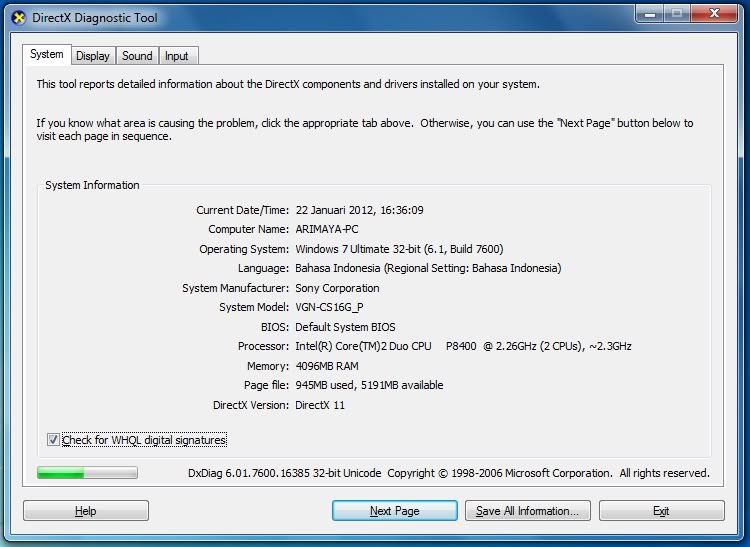Click page file '945MB used, 5191MB available'
The width and height of the screenshot is (750, 547).
point(369,385)
